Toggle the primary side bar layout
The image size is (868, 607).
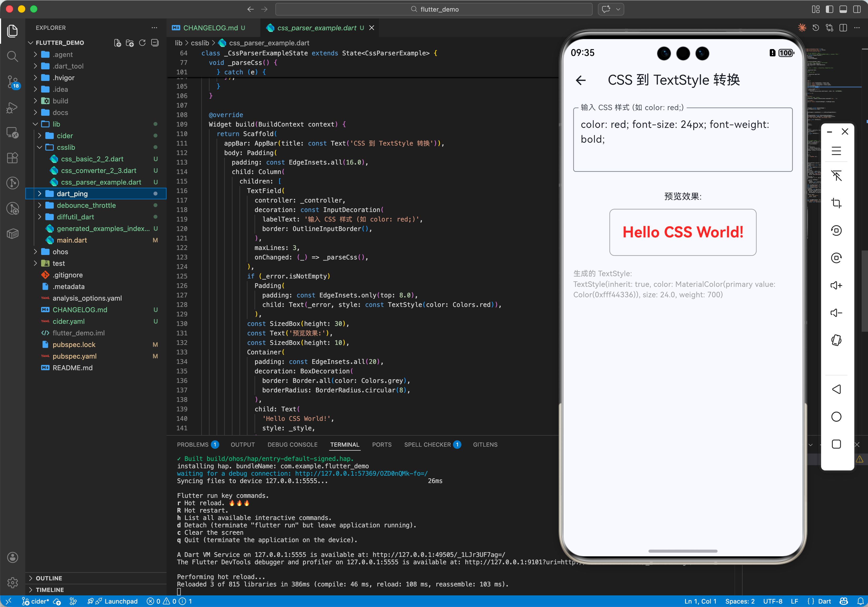click(x=829, y=9)
